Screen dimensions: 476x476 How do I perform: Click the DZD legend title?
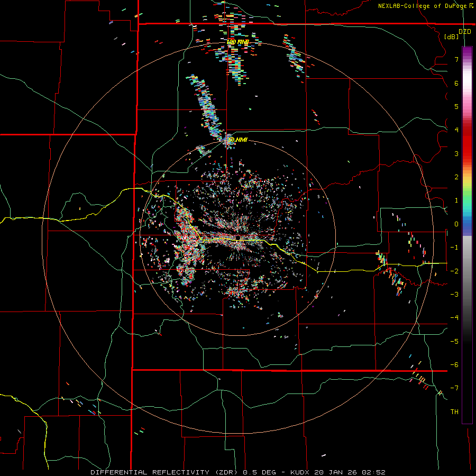465,32
